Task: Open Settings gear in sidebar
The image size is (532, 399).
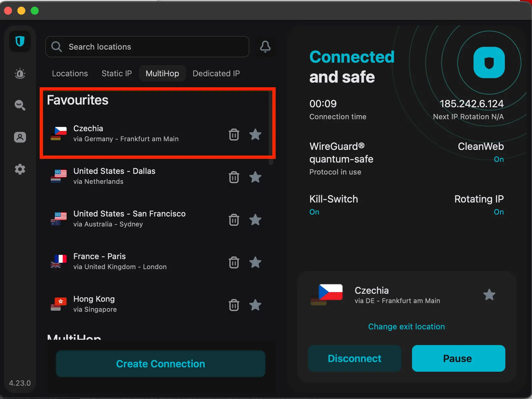Action: click(x=20, y=169)
